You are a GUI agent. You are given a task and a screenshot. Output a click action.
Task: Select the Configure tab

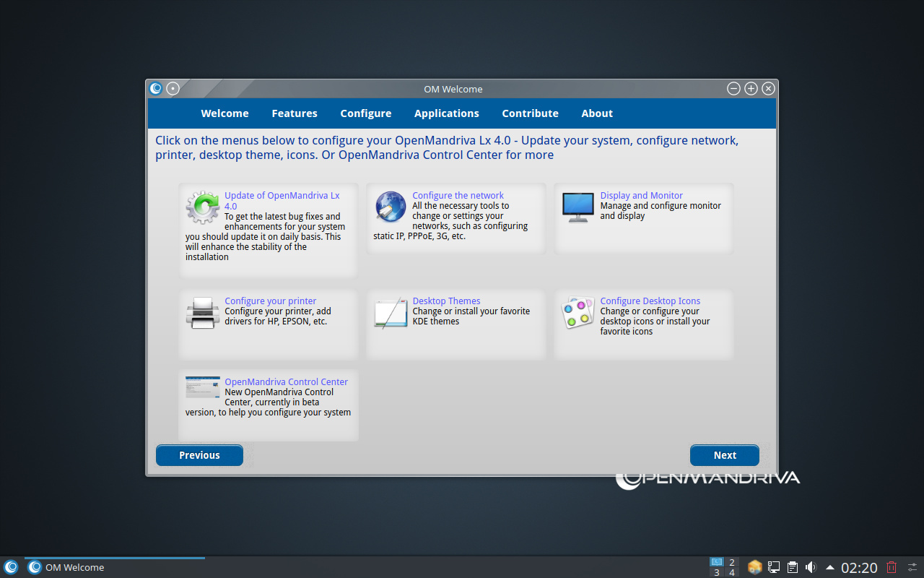pos(366,113)
